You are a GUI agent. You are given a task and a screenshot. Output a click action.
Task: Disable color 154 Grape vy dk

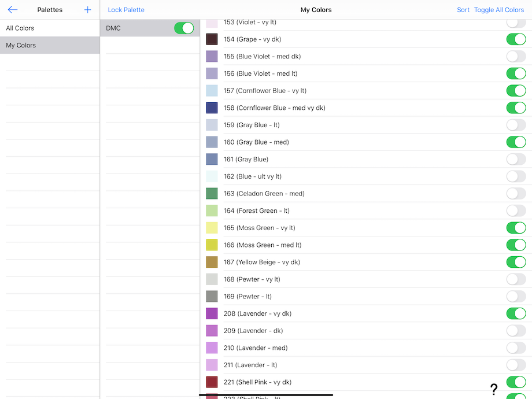click(x=516, y=39)
